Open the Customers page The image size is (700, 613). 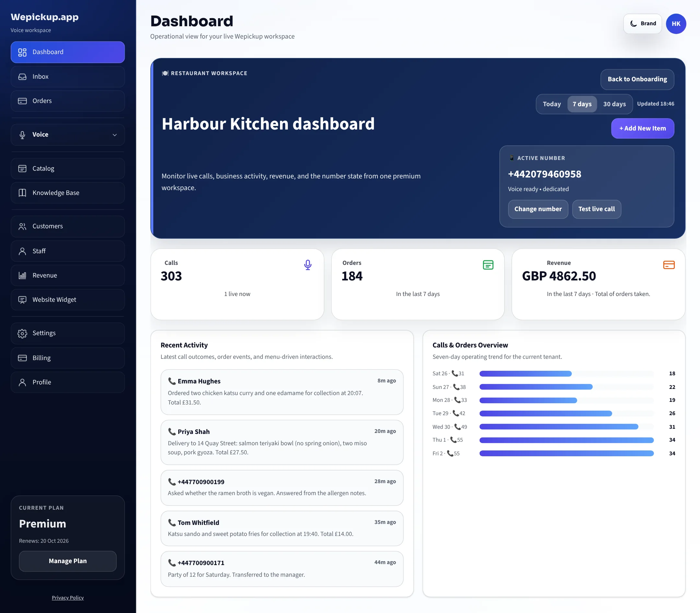(x=68, y=226)
